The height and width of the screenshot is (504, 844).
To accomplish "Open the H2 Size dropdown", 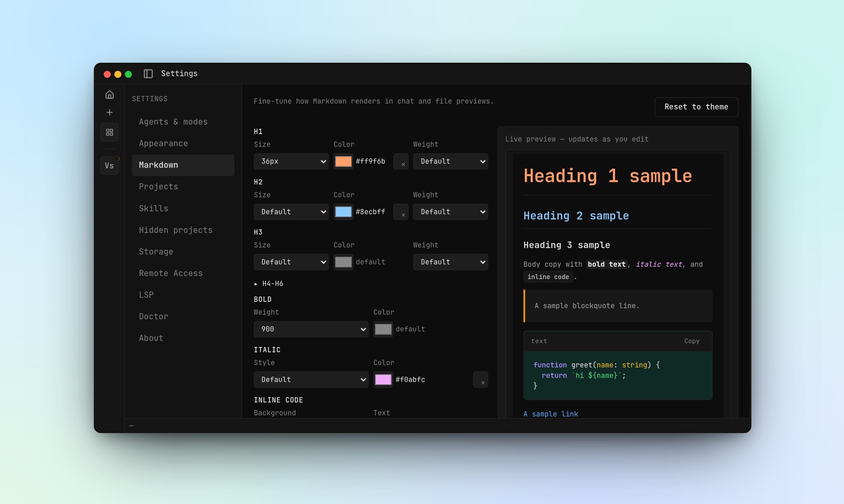I will 291,212.
